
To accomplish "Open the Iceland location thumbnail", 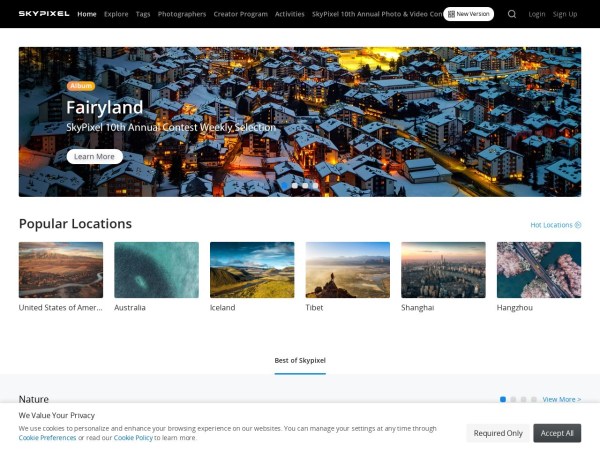I will click(252, 270).
